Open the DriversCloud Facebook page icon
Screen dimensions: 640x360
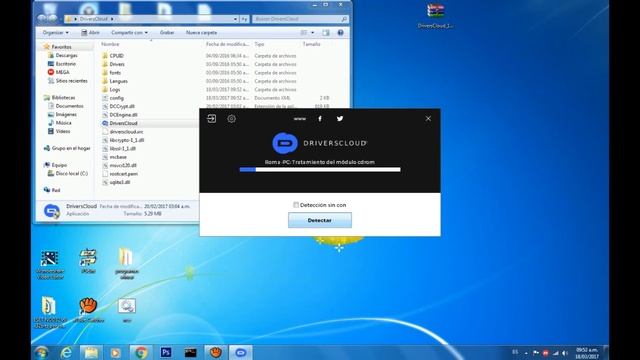click(x=320, y=119)
